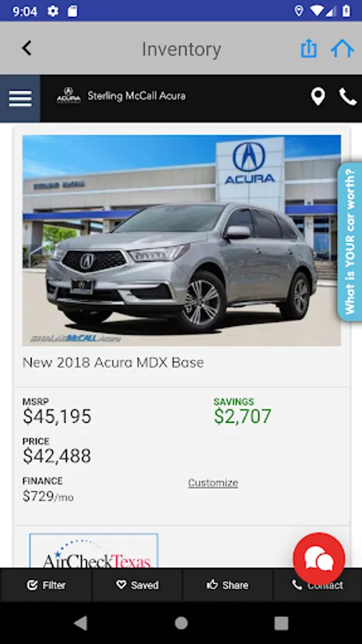Open the red chat bubble button
This screenshot has height=644, width=362.
coord(319,559)
